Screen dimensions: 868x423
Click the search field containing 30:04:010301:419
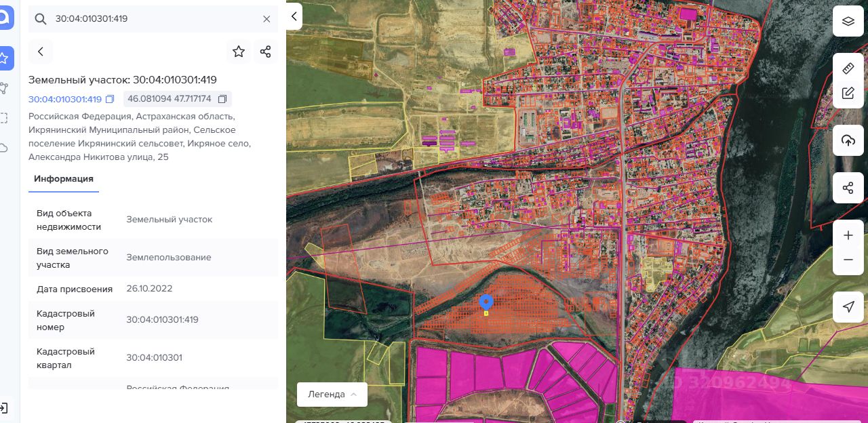point(153,19)
